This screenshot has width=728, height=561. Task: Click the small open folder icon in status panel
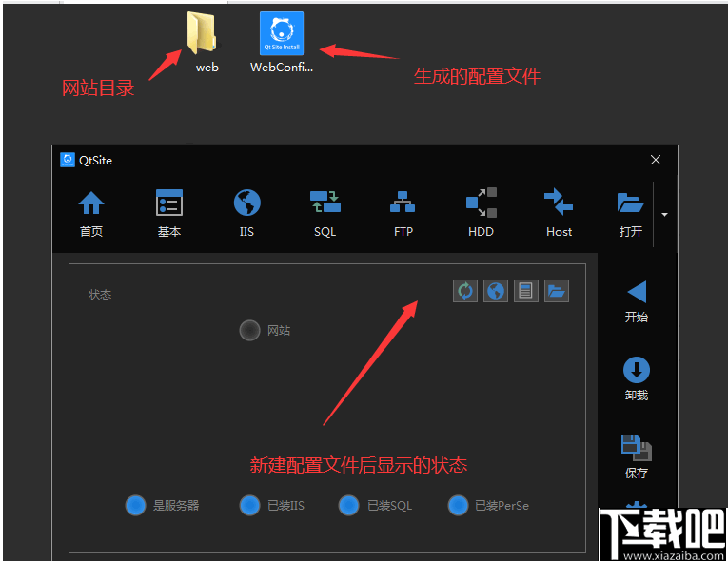557,291
